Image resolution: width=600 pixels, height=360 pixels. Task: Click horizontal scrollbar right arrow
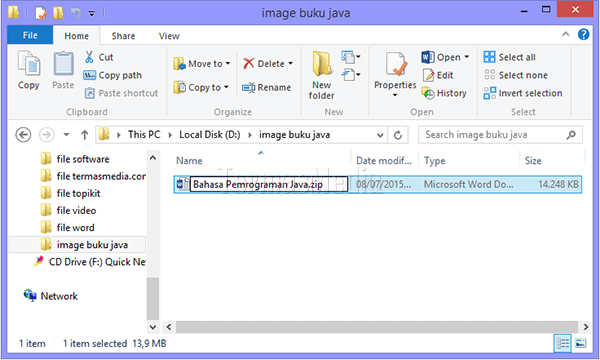tap(586, 327)
